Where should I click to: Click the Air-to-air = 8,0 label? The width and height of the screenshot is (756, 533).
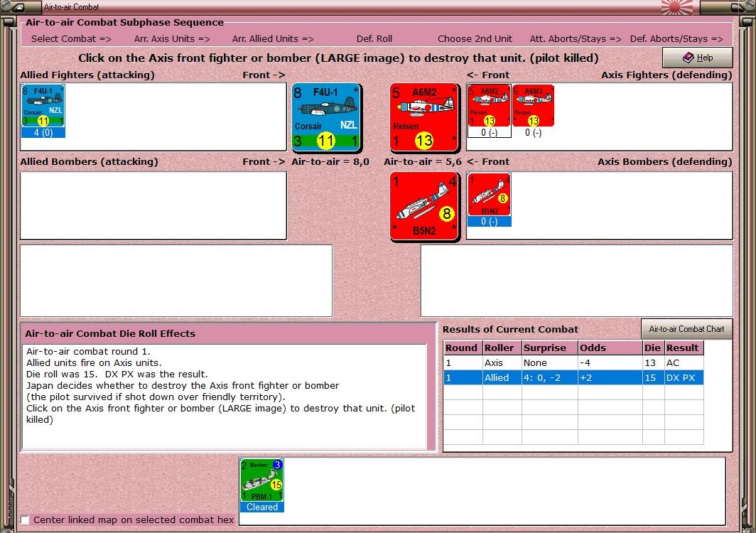click(330, 161)
